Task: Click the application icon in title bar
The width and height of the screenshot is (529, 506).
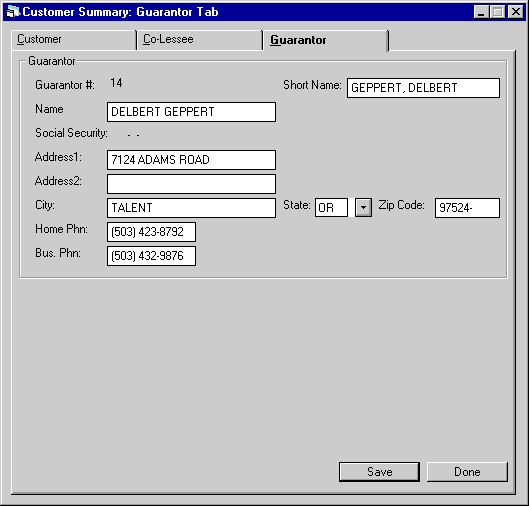Action: tap(13, 12)
